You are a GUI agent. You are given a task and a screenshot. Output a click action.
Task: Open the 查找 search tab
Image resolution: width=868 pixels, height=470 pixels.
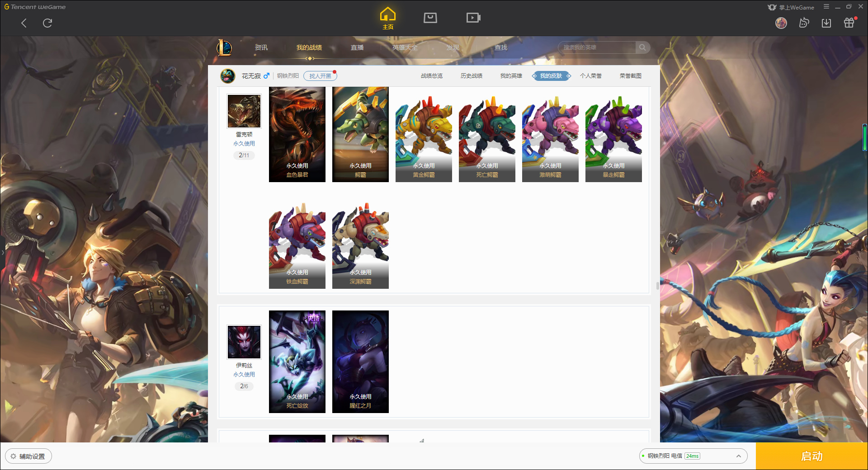[501, 47]
